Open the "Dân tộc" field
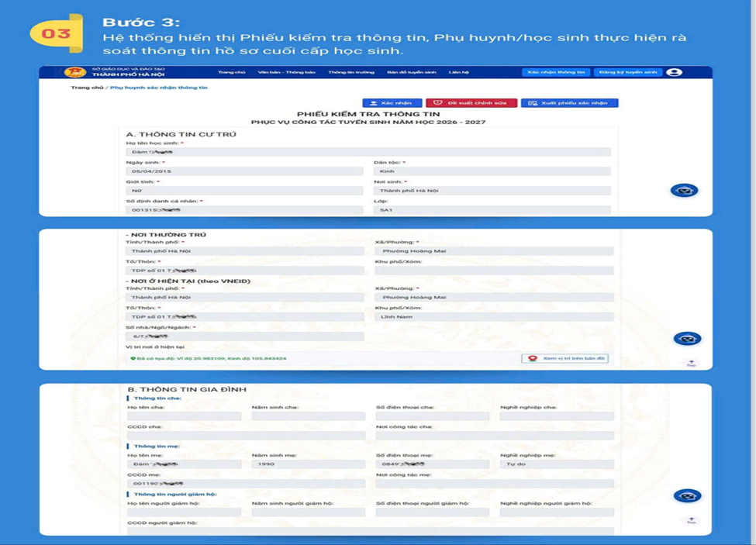The height and width of the screenshot is (545, 756). click(492, 171)
